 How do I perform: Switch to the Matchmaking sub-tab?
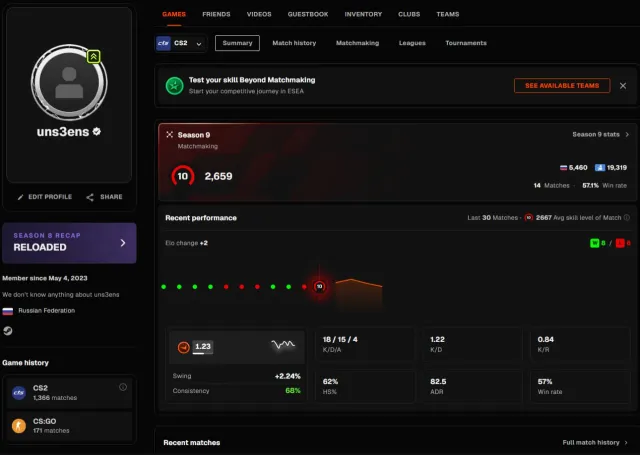[x=358, y=43]
